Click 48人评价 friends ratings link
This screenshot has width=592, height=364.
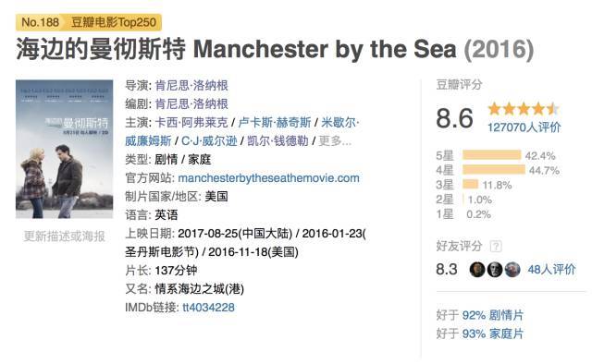(x=551, y=270)
